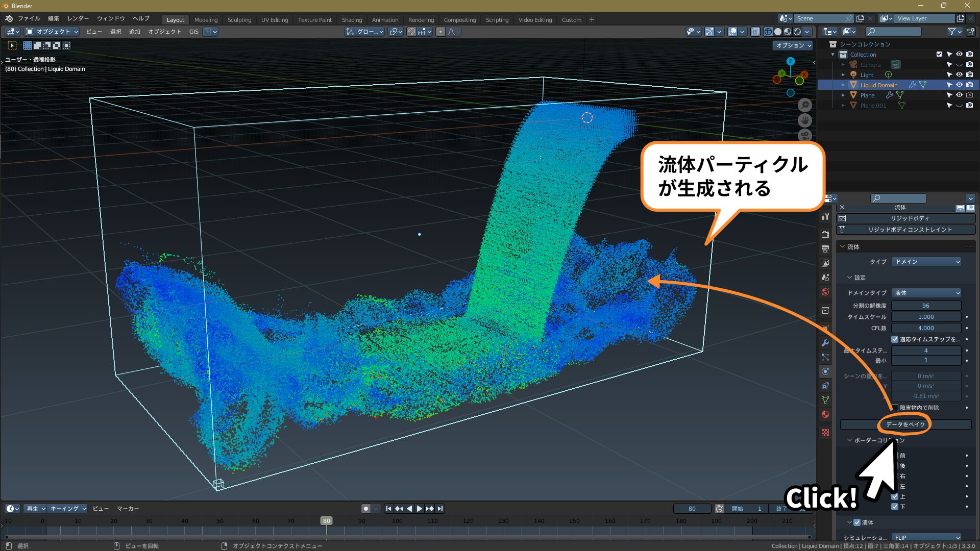Screen dimensions: 980x551
Task: Open the Material properties tab icon
Action: (825, 414)
